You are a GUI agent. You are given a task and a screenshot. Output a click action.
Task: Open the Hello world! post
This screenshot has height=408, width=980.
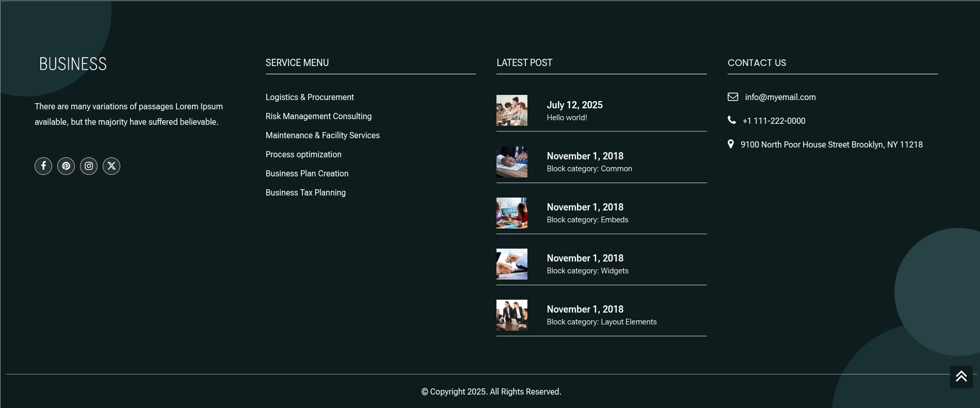567,118
